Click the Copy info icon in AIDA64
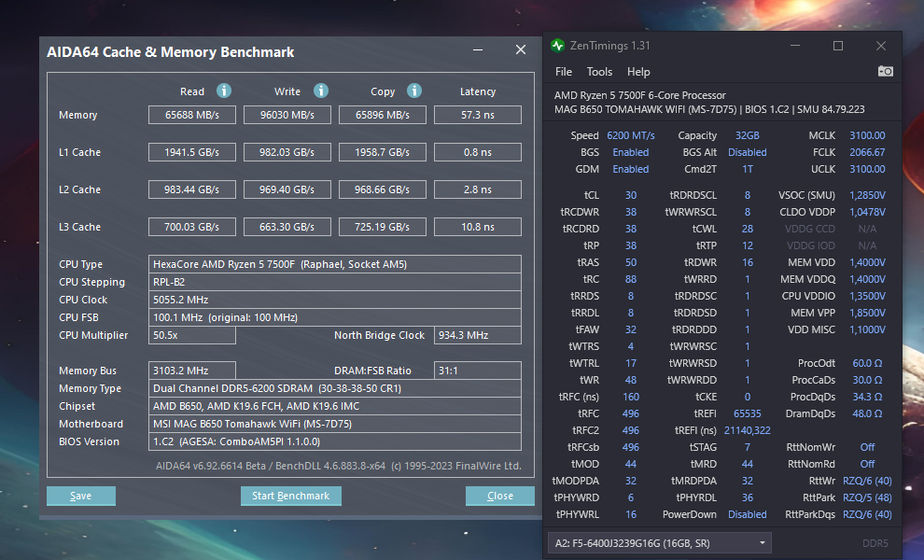The width and height of the screenshot is (924, 560). click(414, 91)
